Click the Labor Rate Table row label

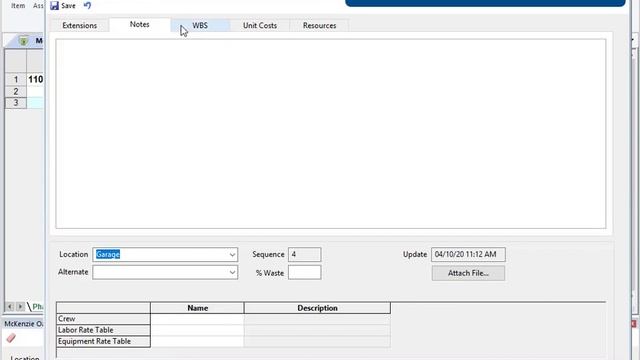[x=103, y=330]
